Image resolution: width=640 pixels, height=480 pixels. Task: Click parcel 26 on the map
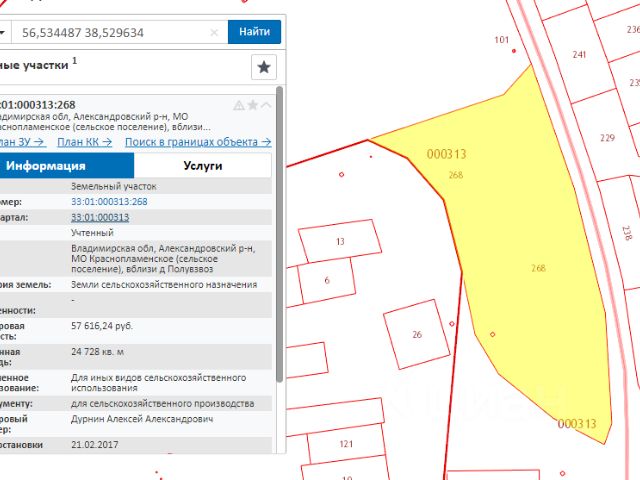pos(417,334)
